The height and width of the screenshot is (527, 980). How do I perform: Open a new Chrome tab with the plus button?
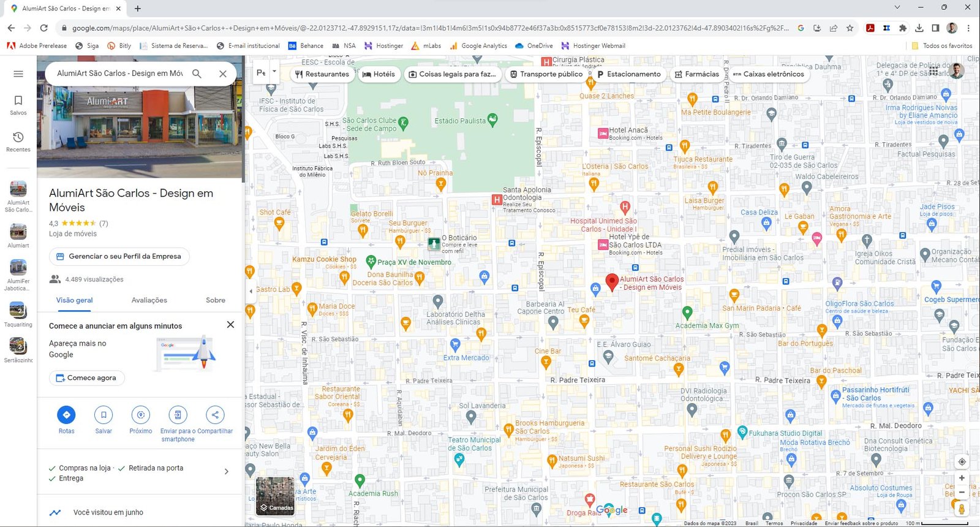[138, 8]
